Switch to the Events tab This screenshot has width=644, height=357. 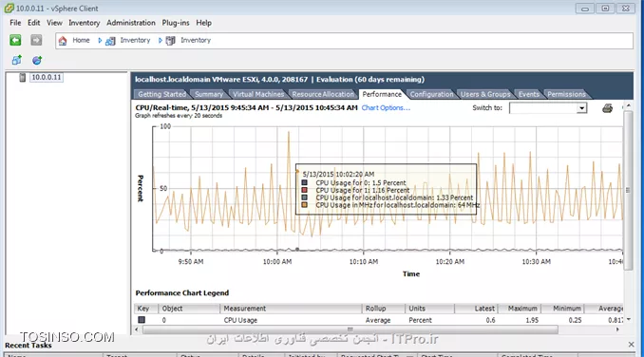(528, 94)
